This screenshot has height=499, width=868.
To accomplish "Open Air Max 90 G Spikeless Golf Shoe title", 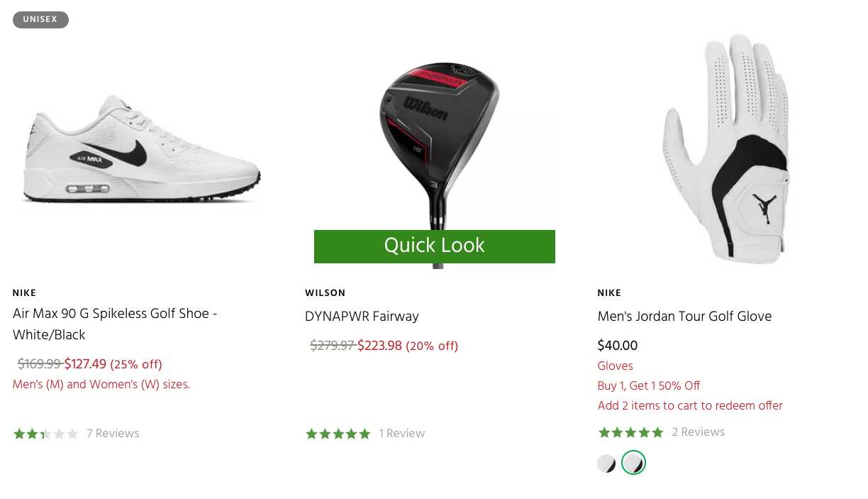I will [115, 324].
